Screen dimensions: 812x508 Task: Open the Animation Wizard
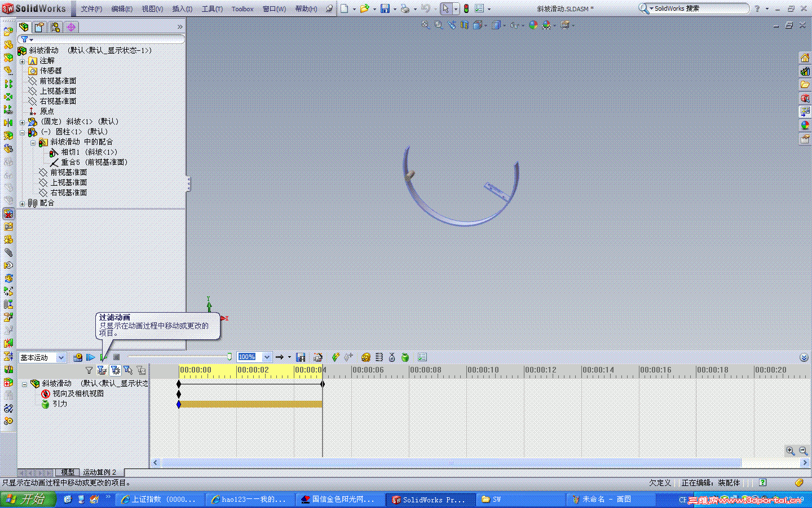pyautogui.click(x=318, y=357)
